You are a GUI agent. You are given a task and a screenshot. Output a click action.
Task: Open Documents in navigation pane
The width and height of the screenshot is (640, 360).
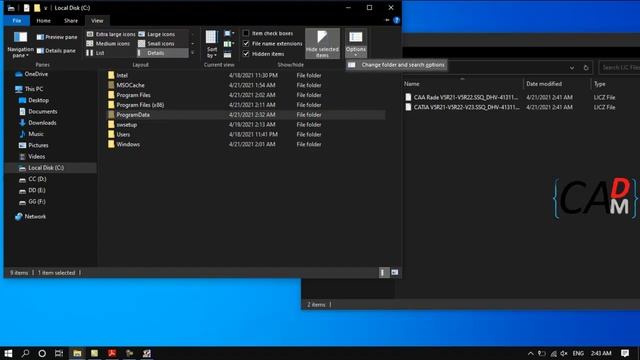(x=38, y=111)
